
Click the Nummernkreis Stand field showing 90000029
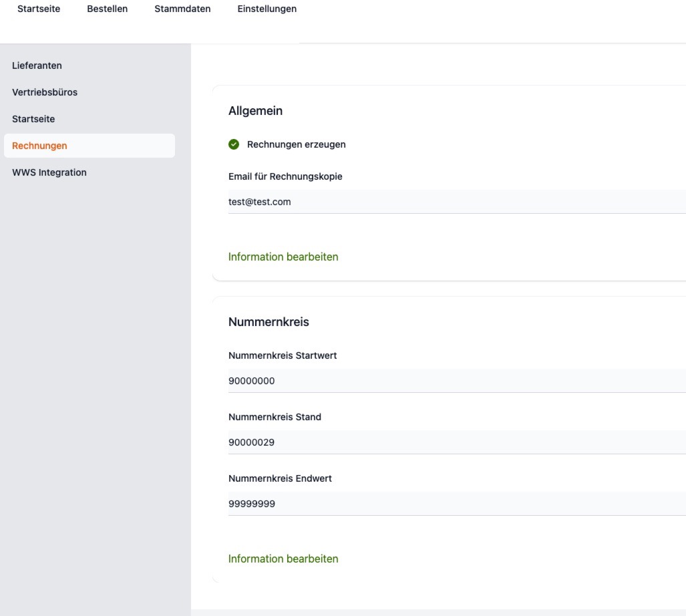[x=401, y=442]
